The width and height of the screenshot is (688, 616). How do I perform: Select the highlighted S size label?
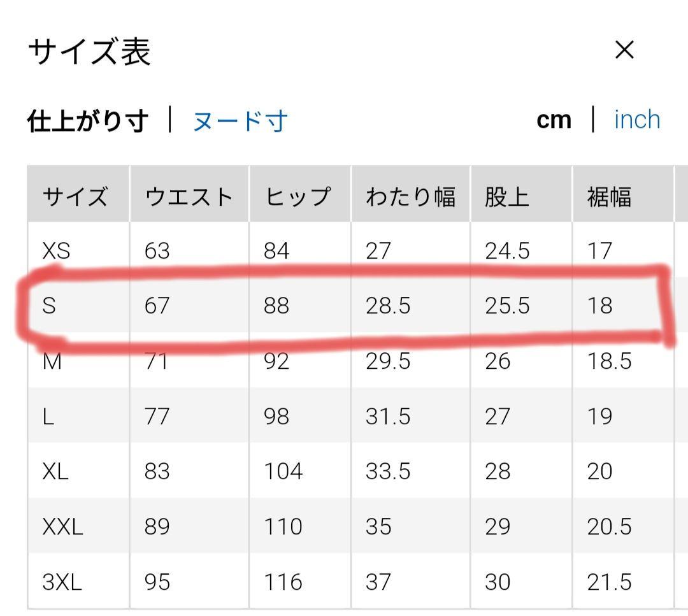click(x=49, y=306)
